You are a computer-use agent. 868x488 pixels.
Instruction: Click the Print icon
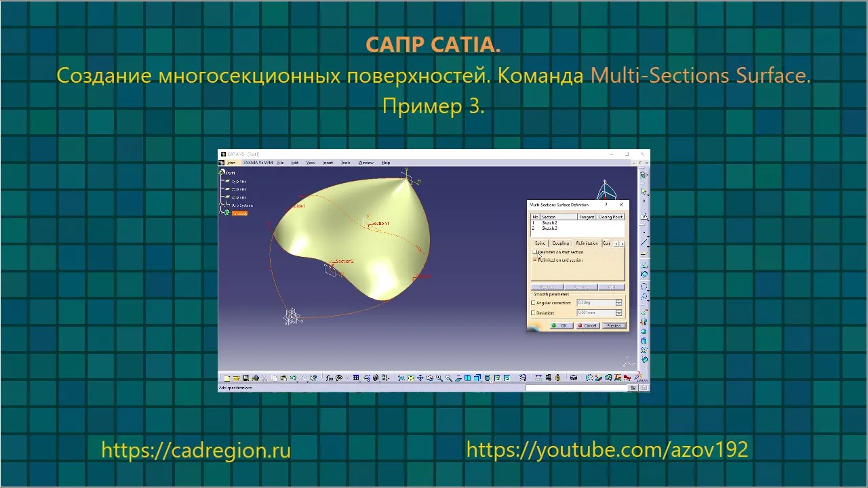[256, 378]
